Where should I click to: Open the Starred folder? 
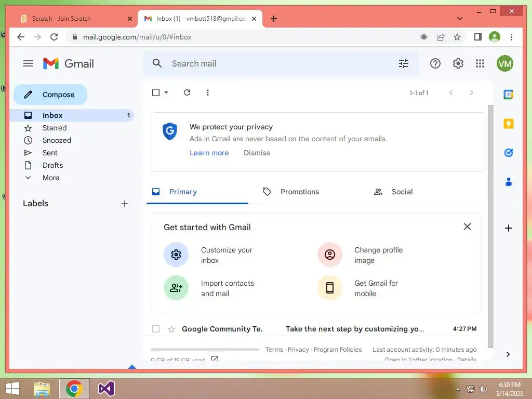(72, 128)
